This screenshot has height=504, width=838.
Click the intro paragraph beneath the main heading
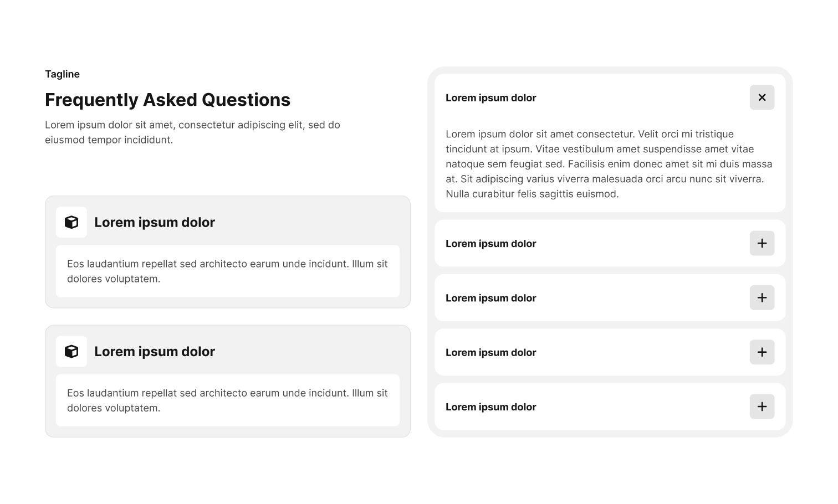tap(192, 132)
